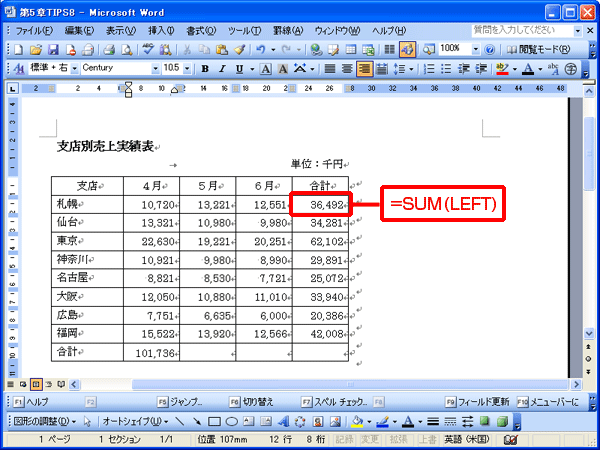Insert WordArt from drawing toolbar
The height and width of the screenshot is (450, 600).
tap(284, 422)
